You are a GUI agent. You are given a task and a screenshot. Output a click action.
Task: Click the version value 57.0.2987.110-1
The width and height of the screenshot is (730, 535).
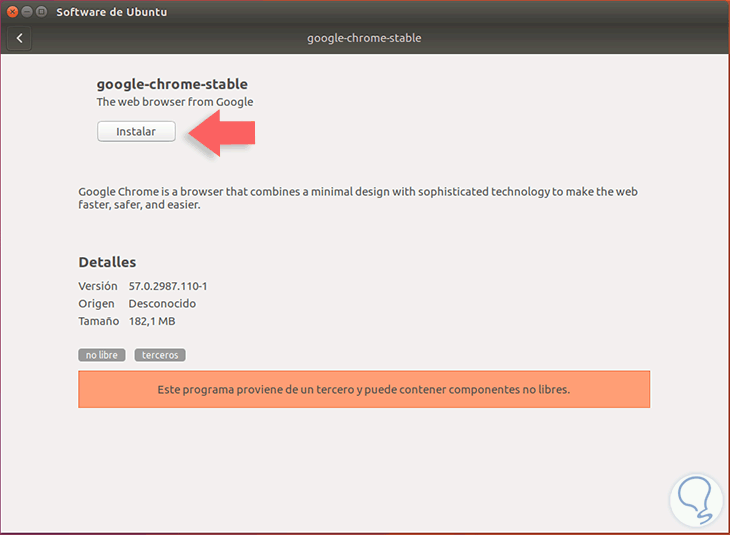(x=168, y=286)
